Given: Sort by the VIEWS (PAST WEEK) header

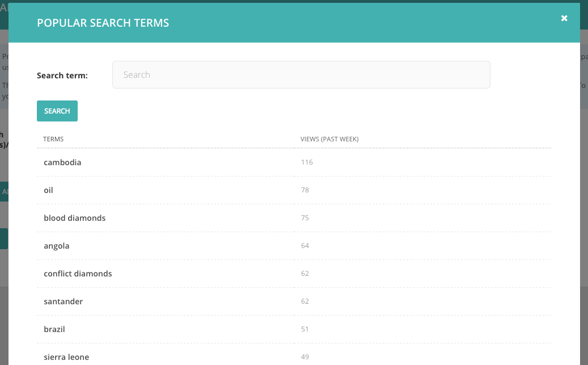Looking at the screenshot, I should 329,139.
